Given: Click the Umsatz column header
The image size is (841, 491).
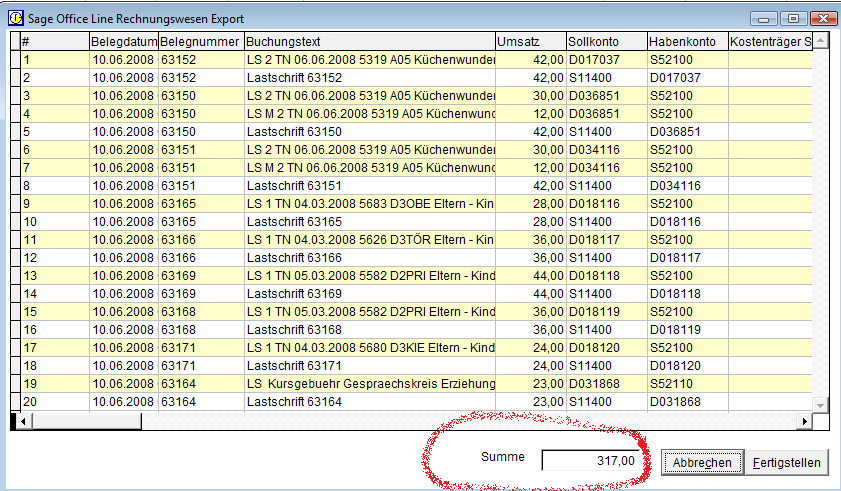Looking at the screenshot, I should pyautogui.click(x=531, y=41).
